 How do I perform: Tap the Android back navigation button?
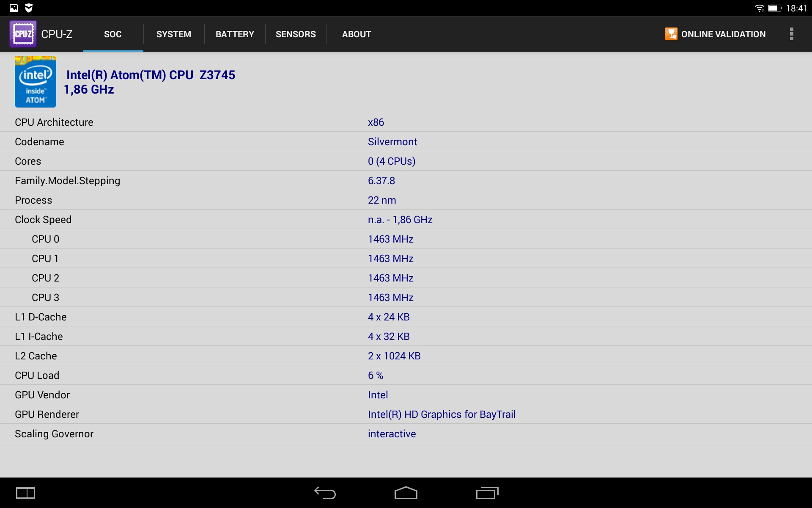[325, 493]
